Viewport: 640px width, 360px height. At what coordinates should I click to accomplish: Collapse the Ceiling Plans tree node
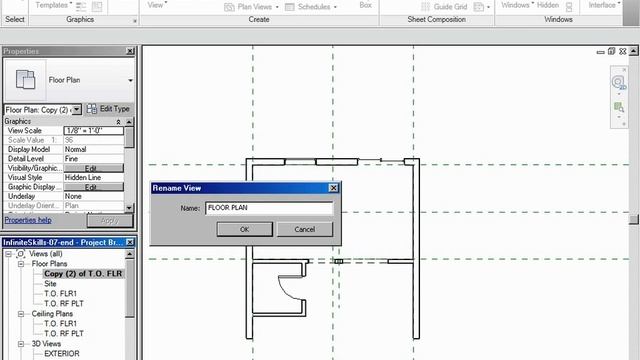tap(21, 314)
